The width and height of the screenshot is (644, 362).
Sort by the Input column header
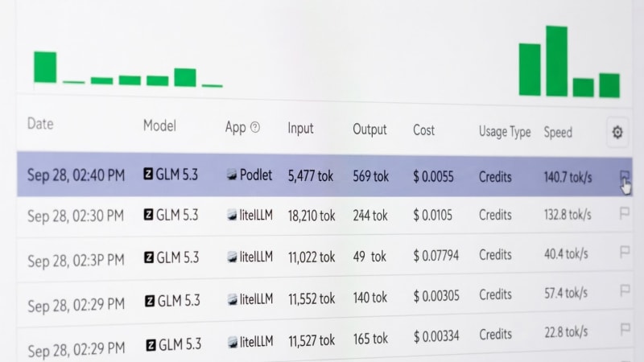(300, 129)
